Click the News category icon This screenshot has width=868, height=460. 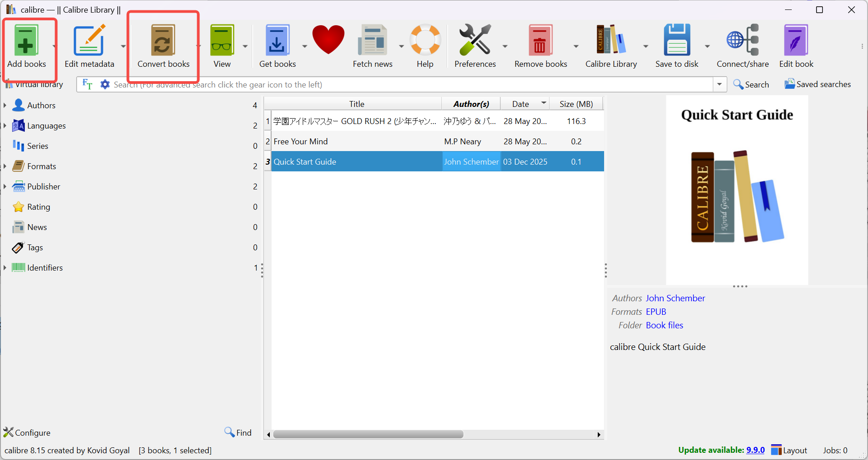pyautogui.click(x=18, y=227)
